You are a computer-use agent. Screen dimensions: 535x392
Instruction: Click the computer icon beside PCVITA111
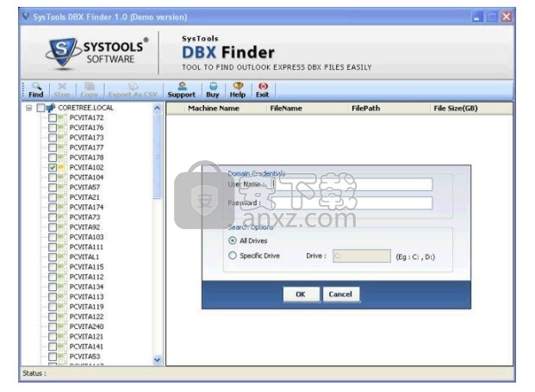coord(62,247)
